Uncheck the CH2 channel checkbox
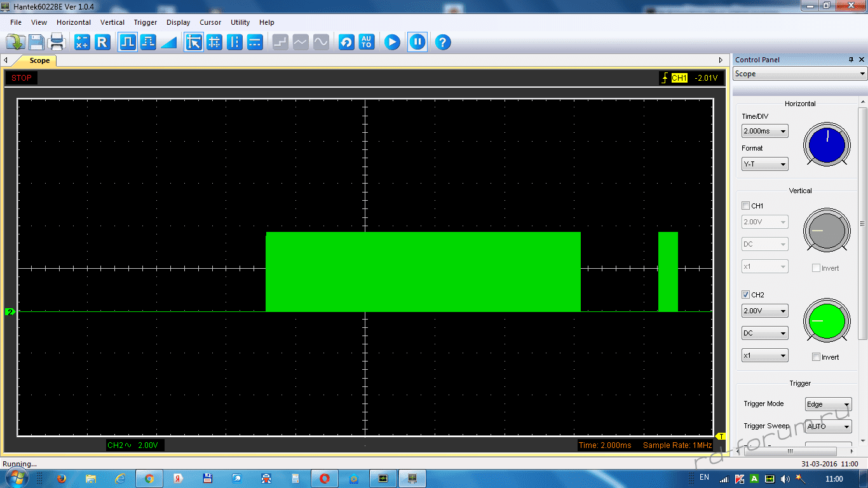868x488 pixels. point(746,295)
